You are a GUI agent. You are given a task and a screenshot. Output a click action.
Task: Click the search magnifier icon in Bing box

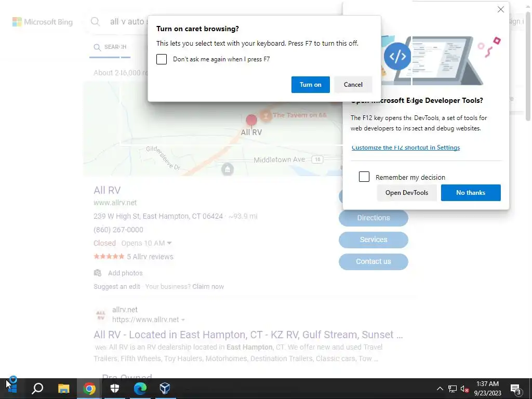[96, 22]
